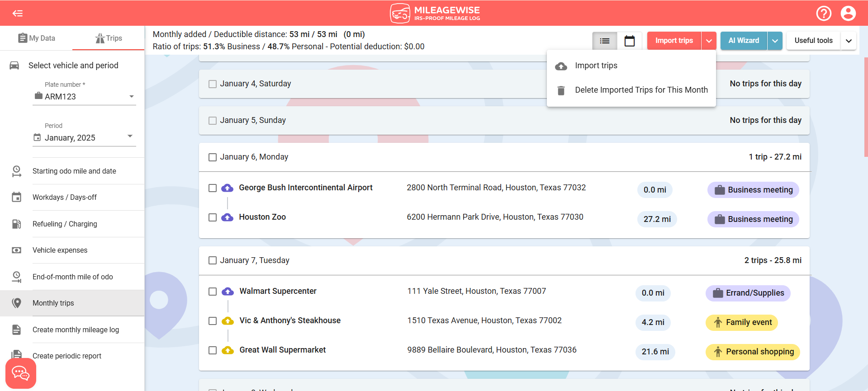Choose Delete Imported Trips for This Month
The height and width of the screenshot is (391, 868).
coord(631,90)
